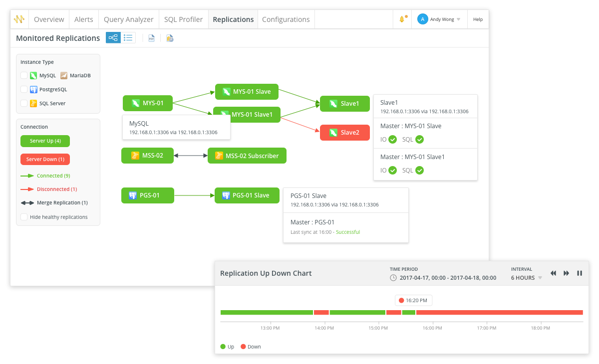The height and width of the screenshot is (364, 599).
Task: Open the Query Analyzer tab
Action: pyautogui.click(x=129, y=19)
